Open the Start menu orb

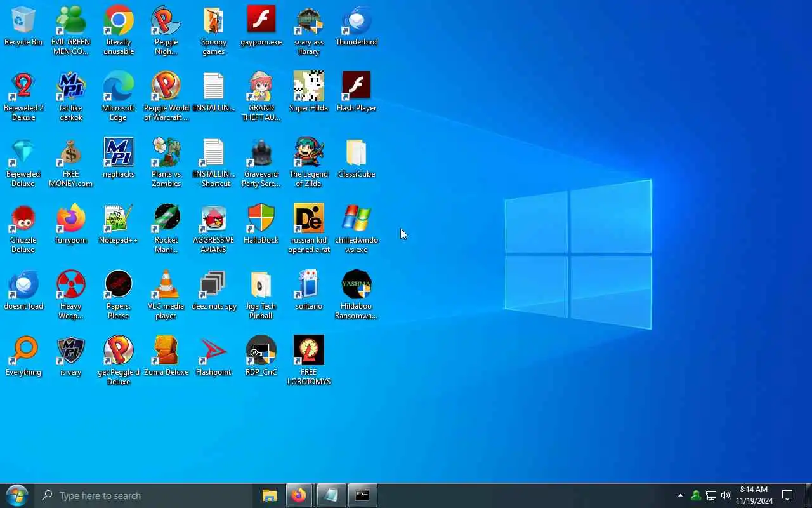pyautogui.click(x=17, y=495)
